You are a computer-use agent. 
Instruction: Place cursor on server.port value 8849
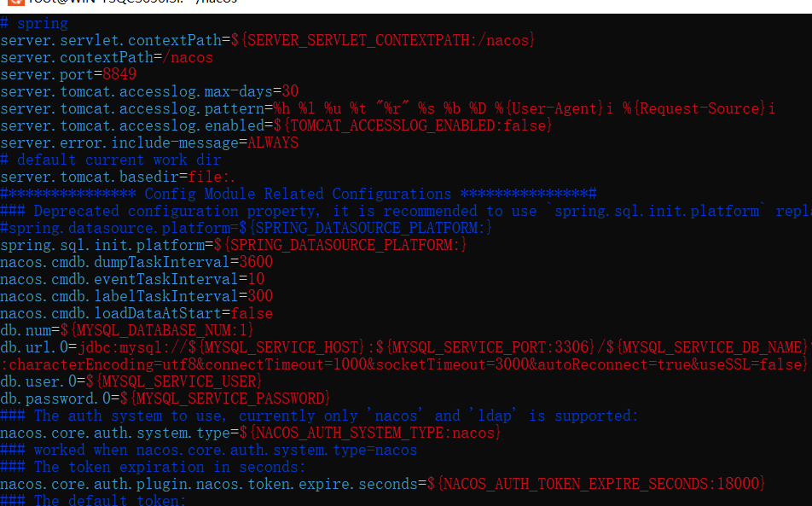pyautogui.click(x=119, y=74)
